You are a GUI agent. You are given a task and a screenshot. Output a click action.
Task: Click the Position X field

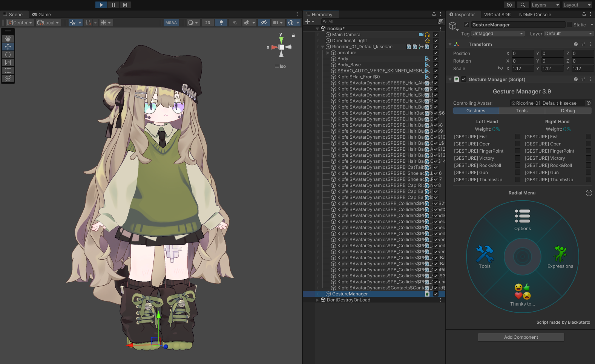pyautogui.click(x=523, y=54)
